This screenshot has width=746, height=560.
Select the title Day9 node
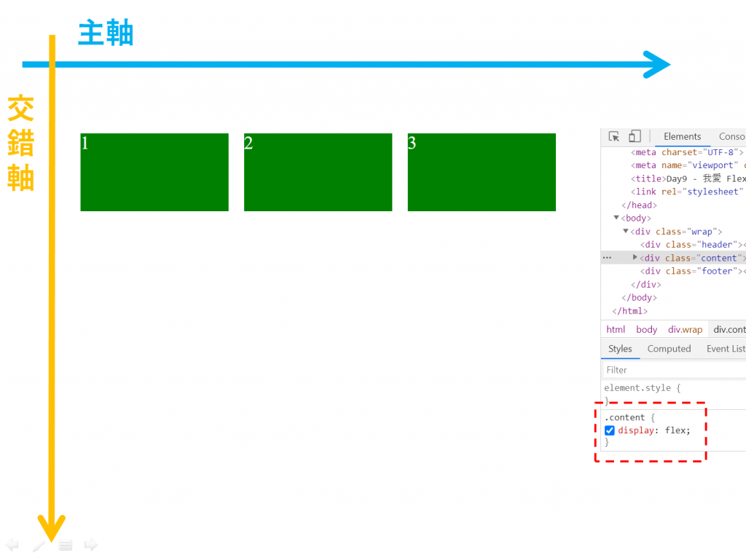coord(688,178)
